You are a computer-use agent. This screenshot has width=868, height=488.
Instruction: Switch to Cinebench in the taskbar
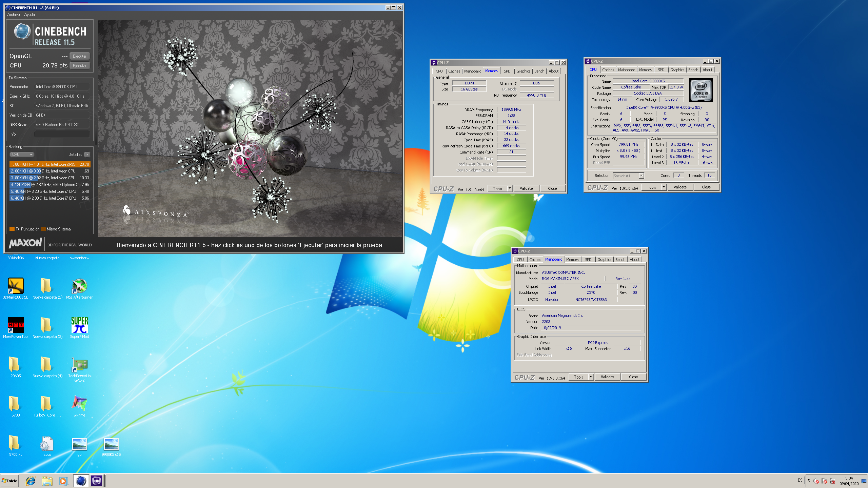[81, 481]
